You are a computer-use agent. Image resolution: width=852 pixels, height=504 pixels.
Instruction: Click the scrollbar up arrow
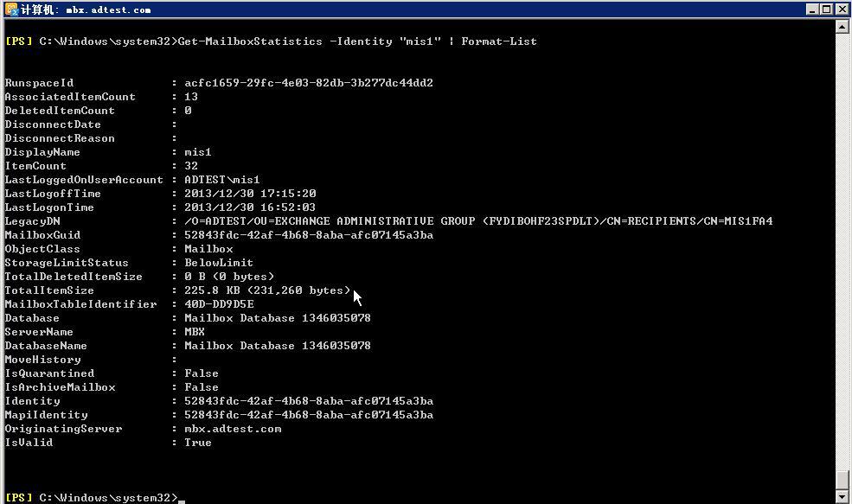point(842,26)
